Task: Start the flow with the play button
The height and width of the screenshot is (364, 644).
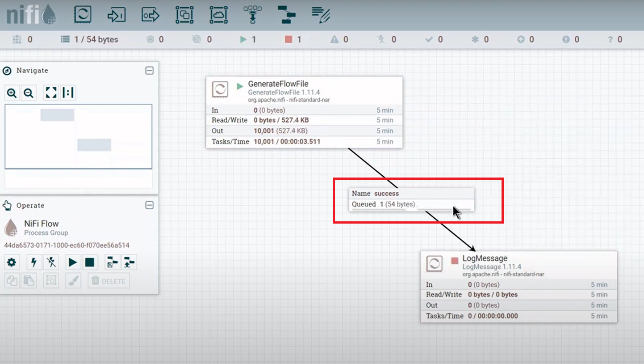Action: (73, 262)
